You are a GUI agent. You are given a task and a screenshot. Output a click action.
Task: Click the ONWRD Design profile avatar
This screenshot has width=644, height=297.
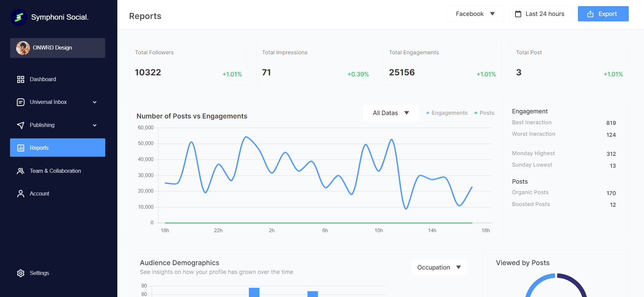coord(23,48)
